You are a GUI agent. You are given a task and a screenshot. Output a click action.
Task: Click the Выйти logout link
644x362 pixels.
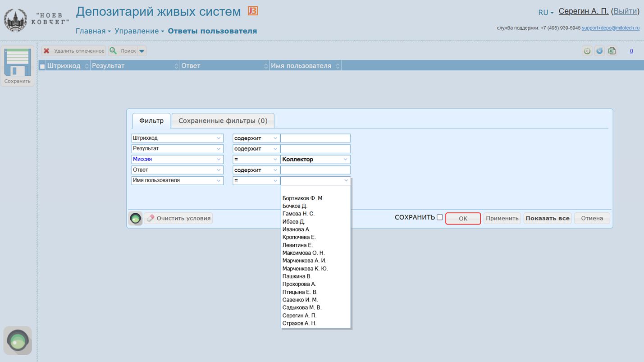tap(625, 11)
